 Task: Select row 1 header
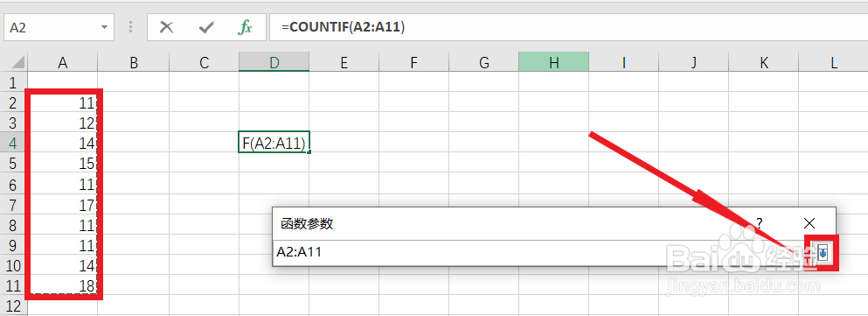[14, 82]
